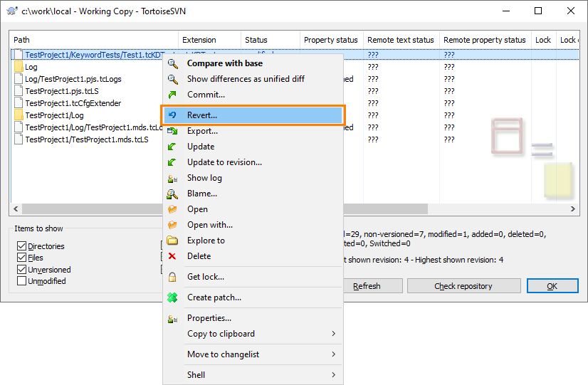Click the Check repository button
This screenshot has width=588, height=385.
pyautogui.click(x=463, y=286)
